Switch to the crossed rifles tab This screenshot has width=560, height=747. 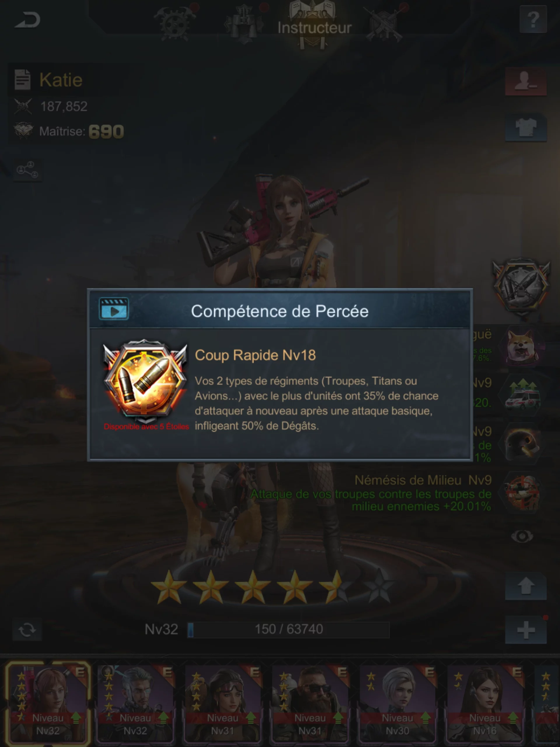coord(384,24)
